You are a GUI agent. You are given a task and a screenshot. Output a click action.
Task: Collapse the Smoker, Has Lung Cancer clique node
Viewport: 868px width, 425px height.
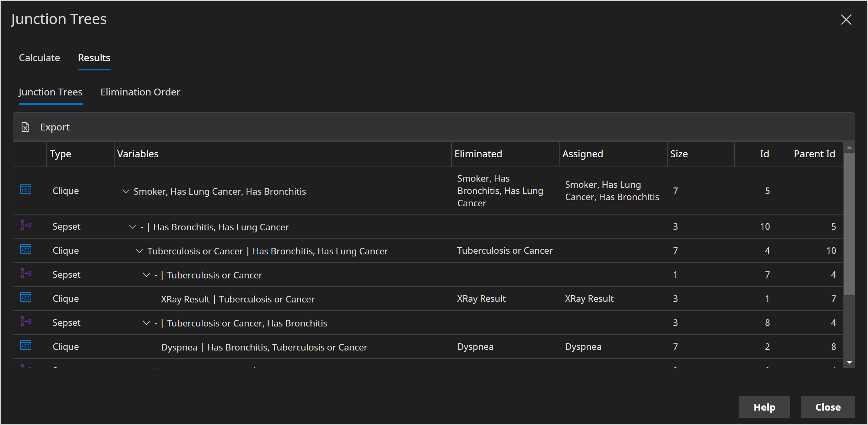126,191
